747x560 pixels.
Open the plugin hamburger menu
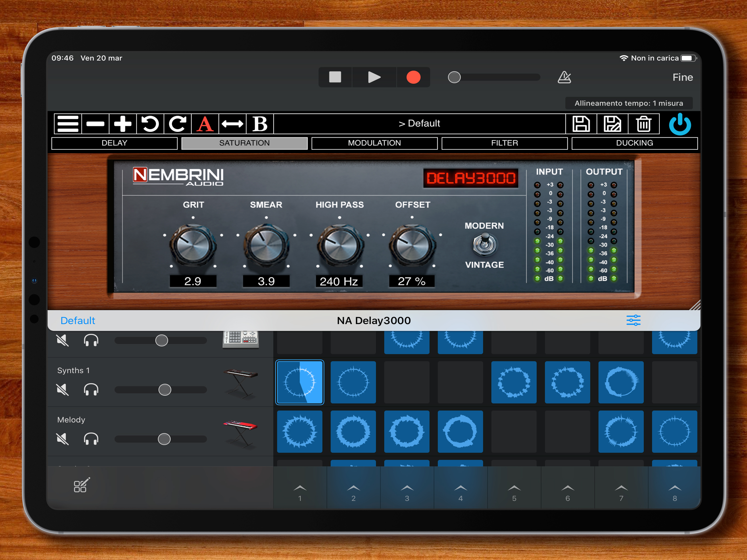point(68,124)
